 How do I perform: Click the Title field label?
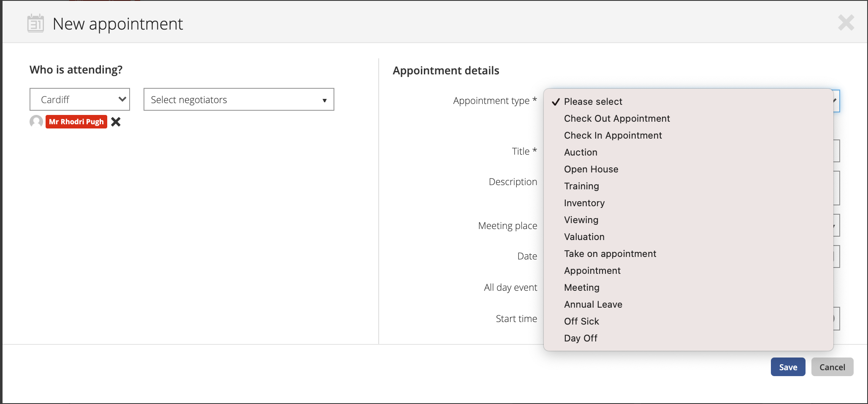(x=524, y=151)
